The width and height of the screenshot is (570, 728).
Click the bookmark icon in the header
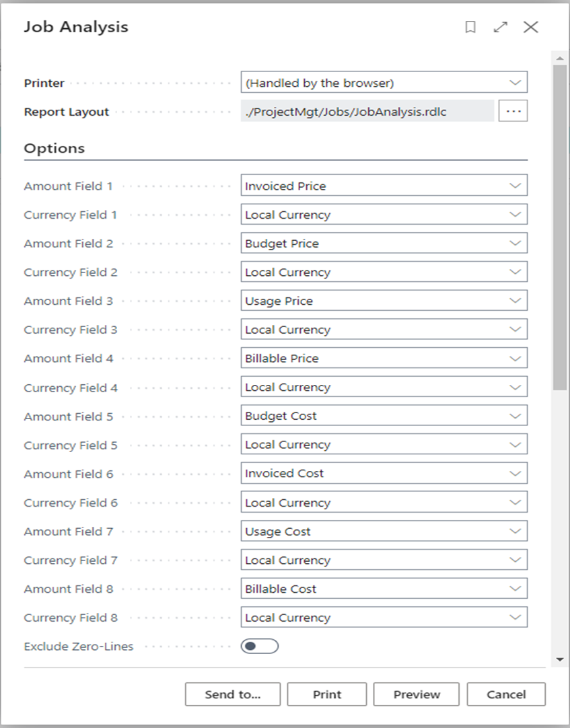470,27
